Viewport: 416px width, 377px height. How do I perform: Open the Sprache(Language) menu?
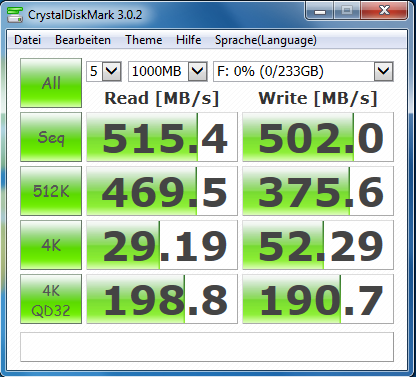coord(266,40)
